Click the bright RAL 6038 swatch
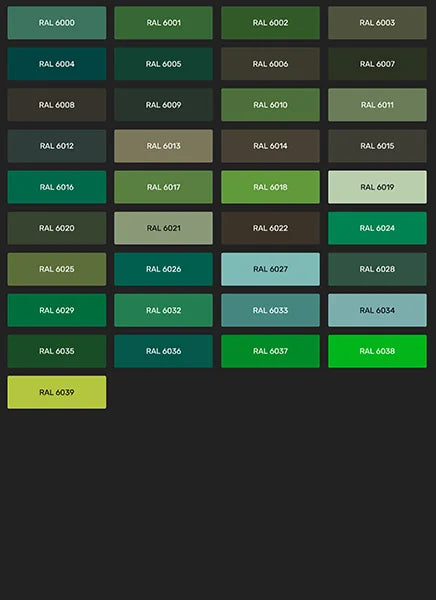The height and width of the screenshot is (600, 436). click(x=377, y=351)
